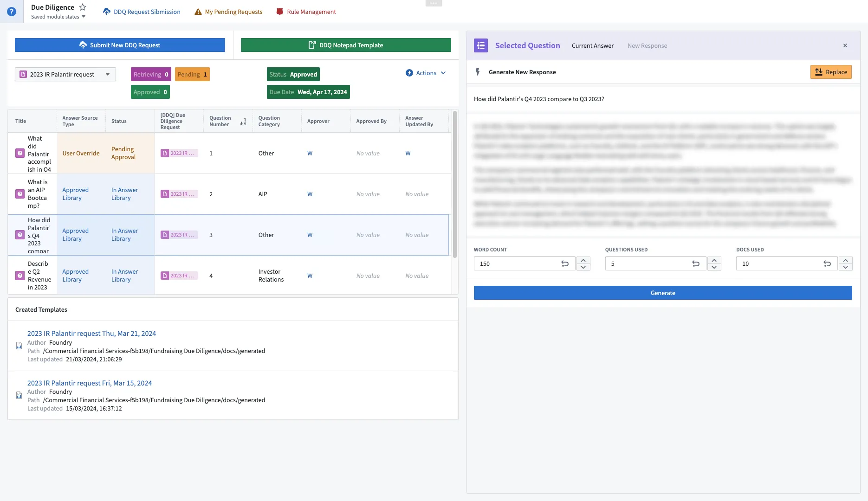Screen dimensions: 868x501
Task: Filter by Retrieving 0 badge
Action: 151,74
